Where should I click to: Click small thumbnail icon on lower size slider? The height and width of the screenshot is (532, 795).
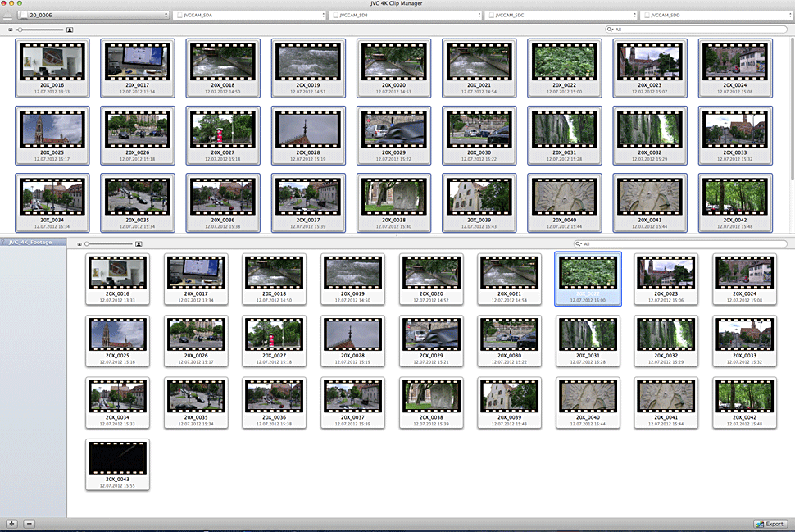[x=79, y=244]
